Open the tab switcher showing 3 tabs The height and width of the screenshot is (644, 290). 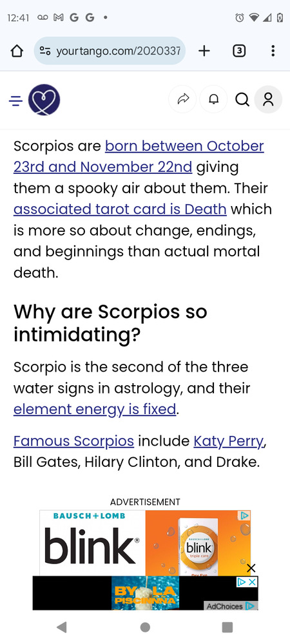(239, 51)
